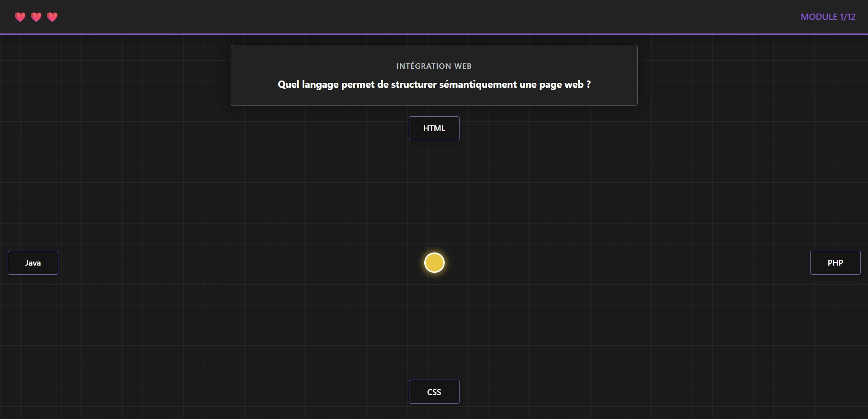This screenshot has height=419, width=868.
Task: Click the purple progress line under the header
Action: click(x=434, y=34)
